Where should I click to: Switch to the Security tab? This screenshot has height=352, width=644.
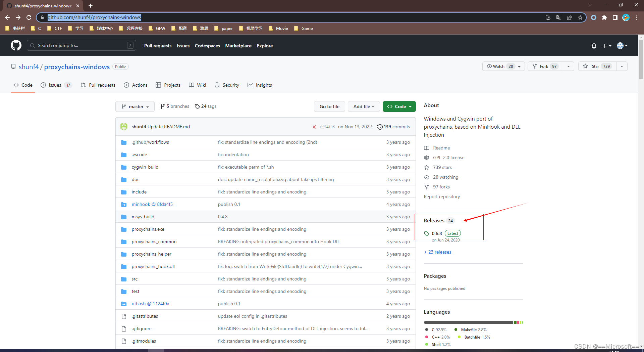[x=227, y=85]
